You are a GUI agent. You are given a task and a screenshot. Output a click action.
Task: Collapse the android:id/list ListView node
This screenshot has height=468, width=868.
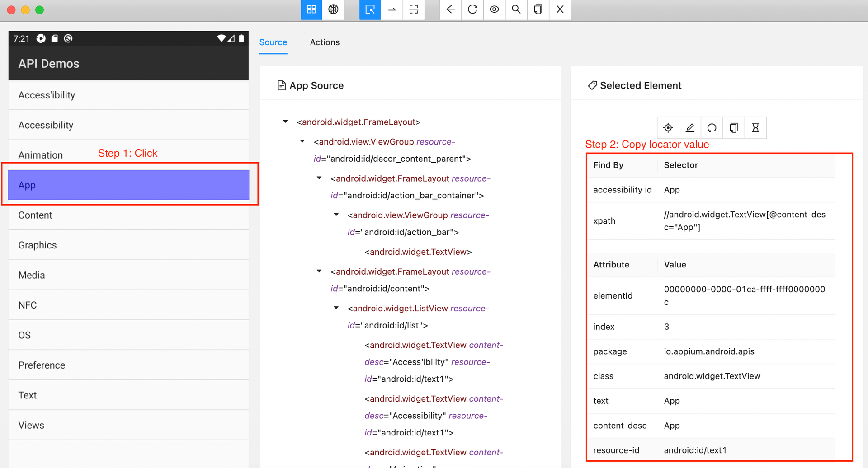(x=336, y=307)
